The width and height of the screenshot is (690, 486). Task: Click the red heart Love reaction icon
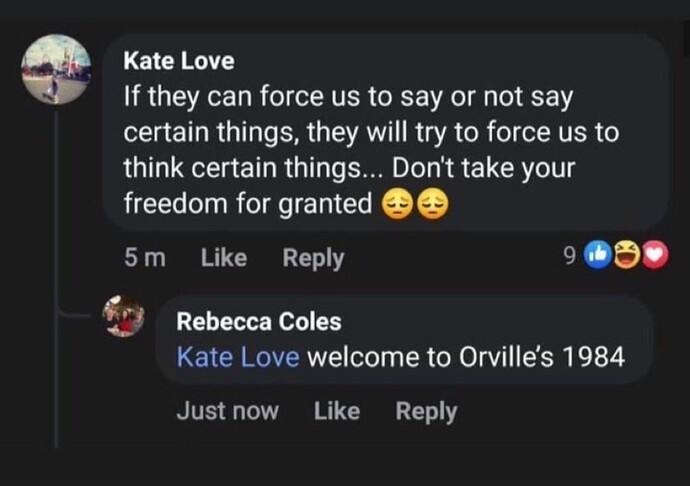[655, 255]
